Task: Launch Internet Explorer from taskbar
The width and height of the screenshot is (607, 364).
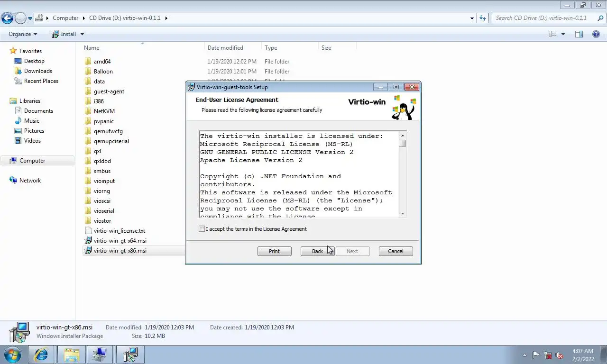Action: 42,355
